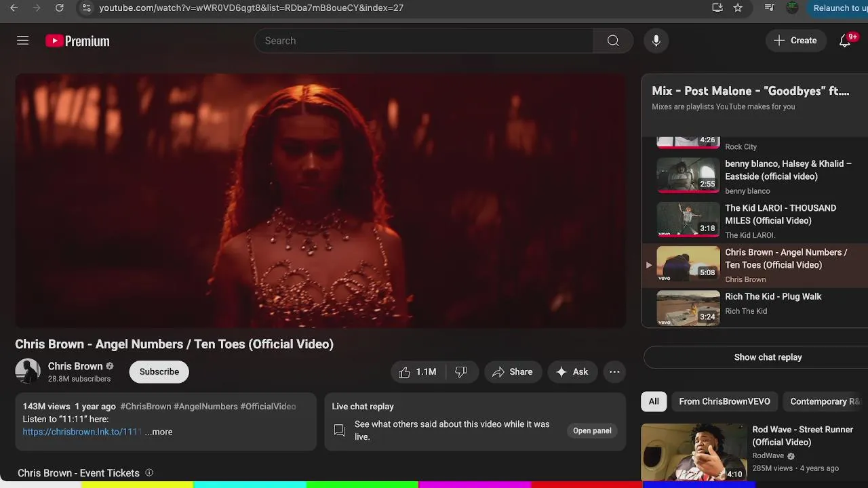Click the search magnifier button
This screenshot has width=868, height=488.
click(x=613, y=41)
